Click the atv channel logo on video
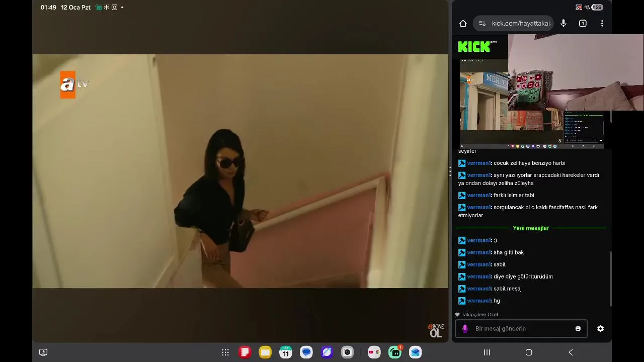This screenshot has height=362, width=644. click(x=74, y=84)
